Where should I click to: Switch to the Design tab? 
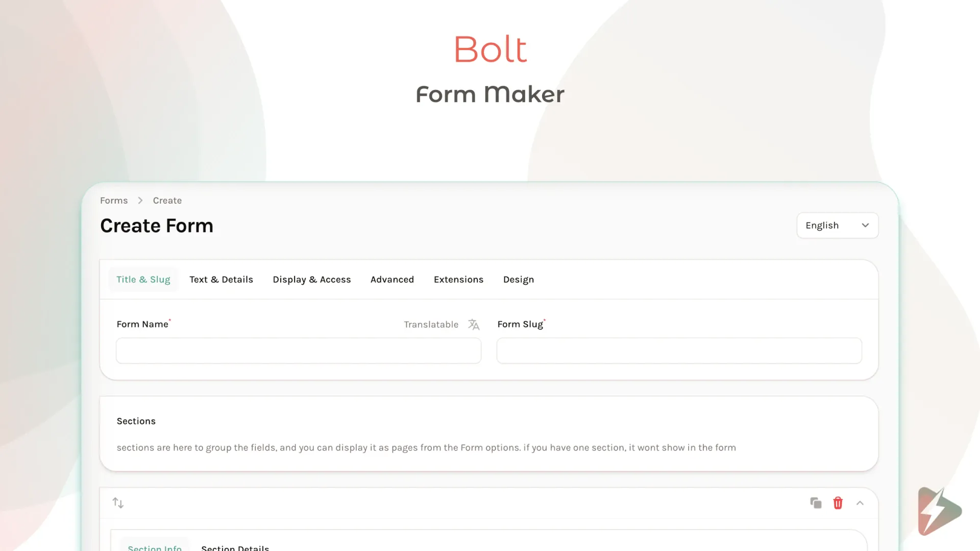pyautogui.click(x=518, y=279)
